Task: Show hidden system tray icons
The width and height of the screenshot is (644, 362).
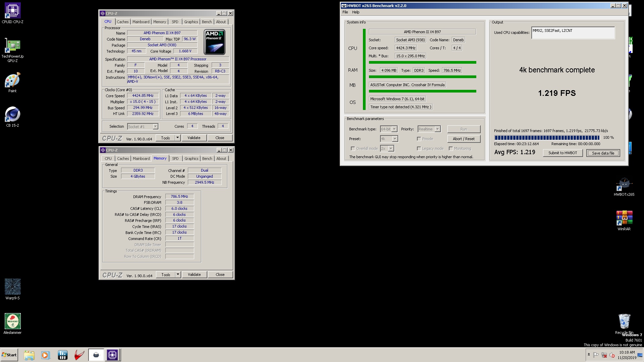Action: tap(589, 355)
